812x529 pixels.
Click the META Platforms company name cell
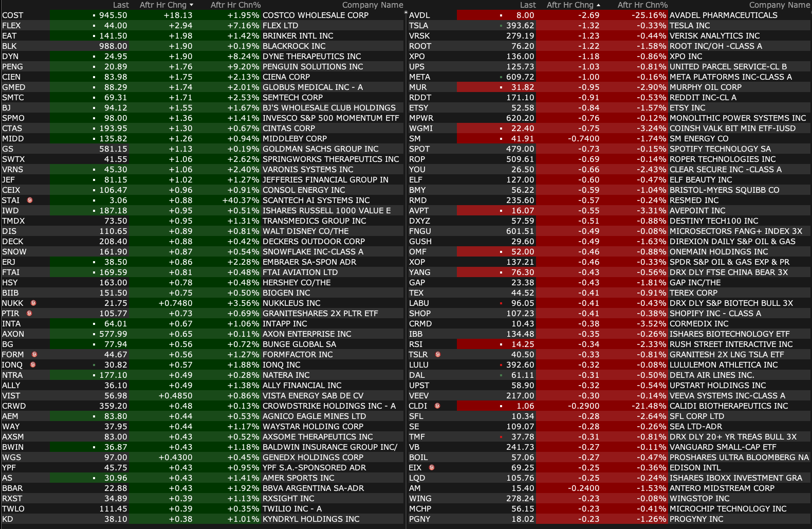pyautogui.click(x=730, y=77)
